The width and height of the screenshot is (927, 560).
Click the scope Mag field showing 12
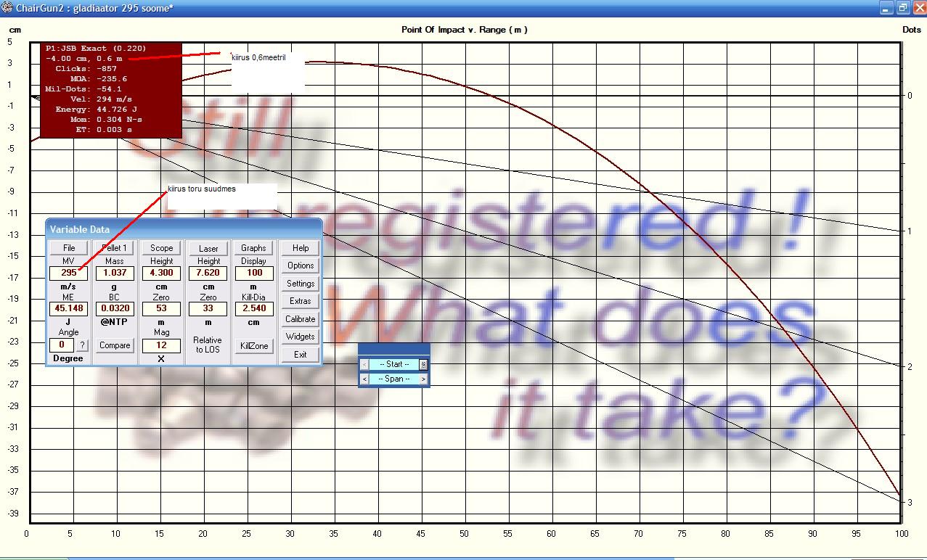161,345
